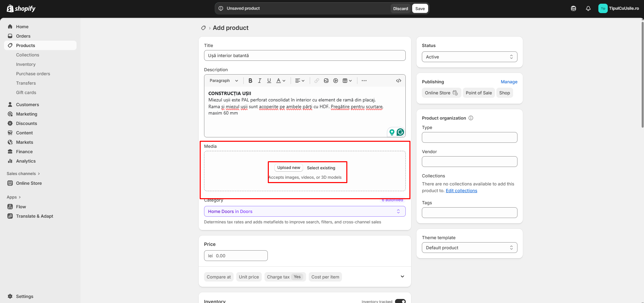The image size is (644, 303).
Task: Expand the additional price options chevron
Action: [x=402, y=276]
